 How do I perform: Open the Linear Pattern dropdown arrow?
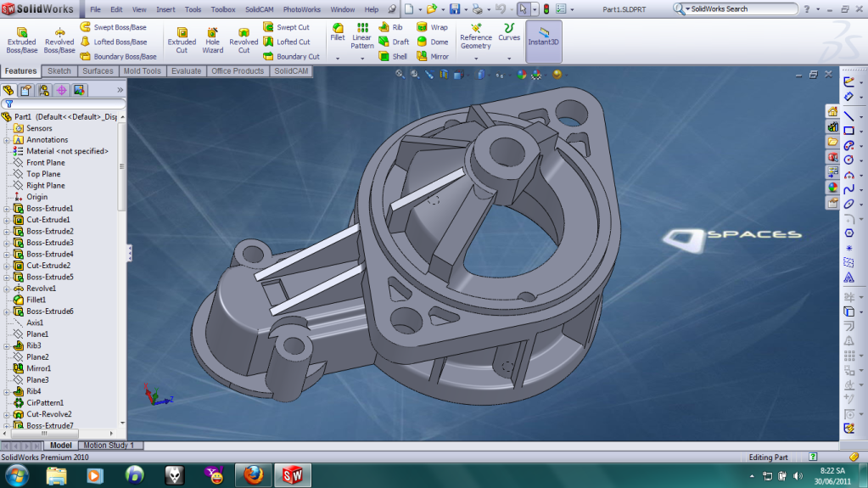coord(362,59)
